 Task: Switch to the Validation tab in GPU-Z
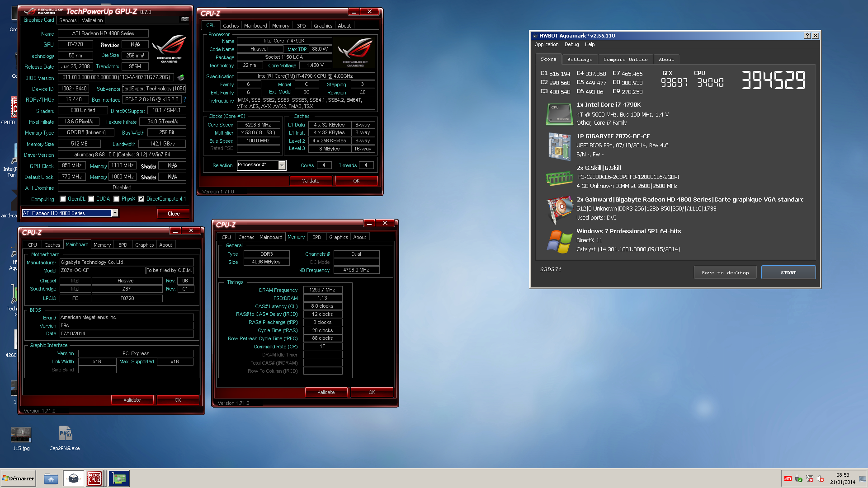click(x=92, y=20)
